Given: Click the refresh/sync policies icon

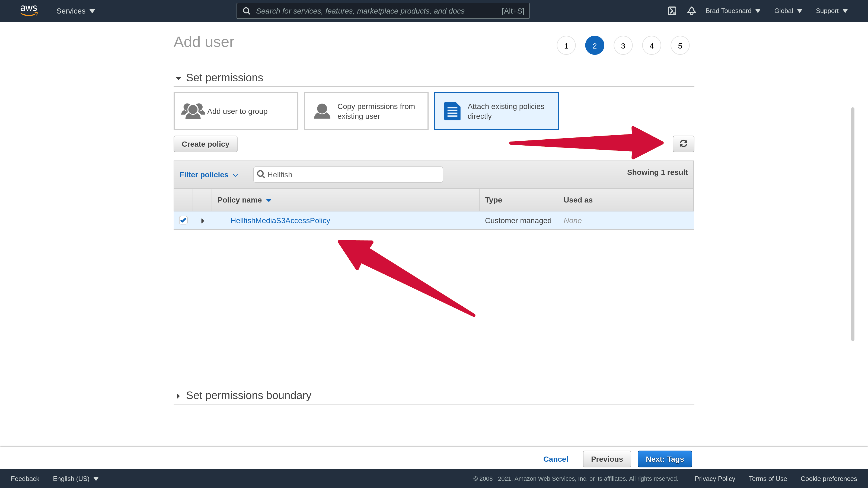Looking at the screenshot, I should (683, 144).
